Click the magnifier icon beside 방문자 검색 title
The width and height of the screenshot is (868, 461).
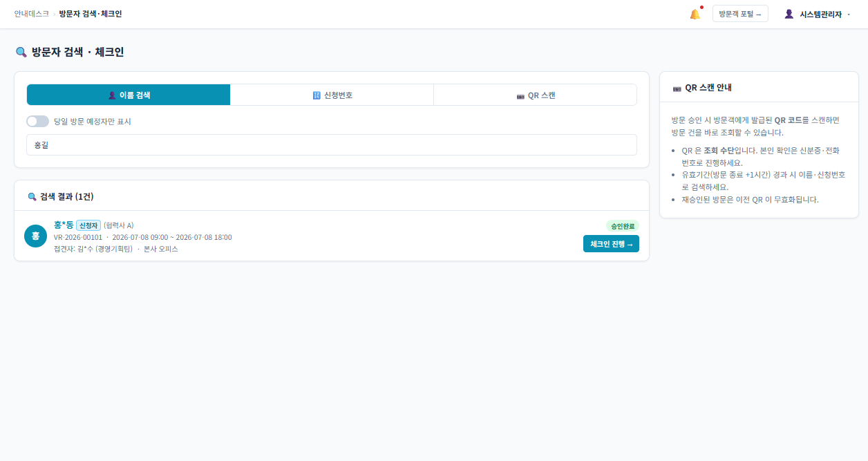(x=21, y=52)
